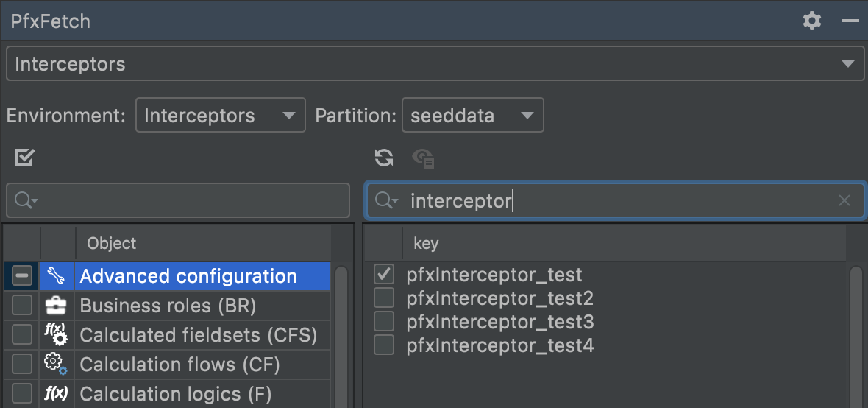Clear the interceptor search text
Screen dimensions: 868x408
tap(844, 200)
